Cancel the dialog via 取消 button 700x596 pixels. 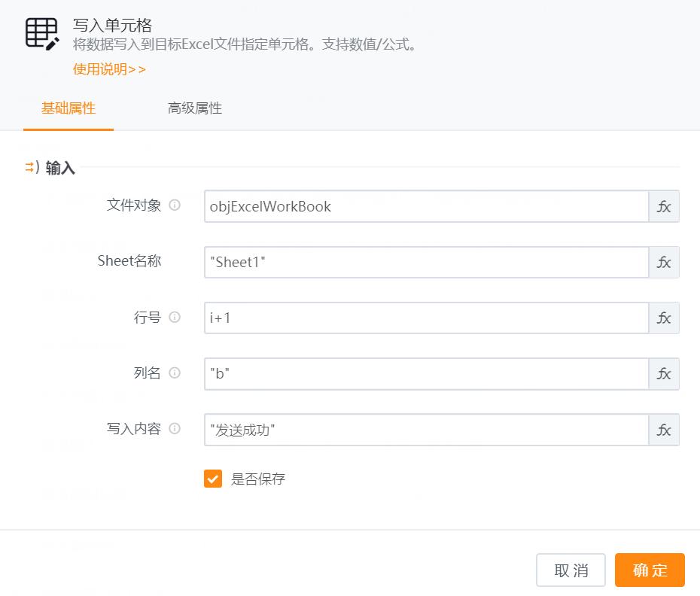coord(571,570)
